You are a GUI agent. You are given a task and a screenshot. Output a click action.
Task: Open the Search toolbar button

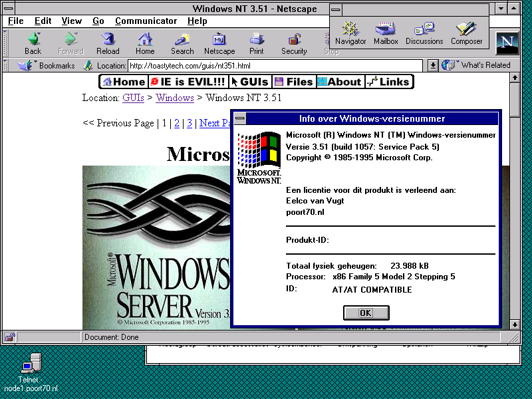tap(182, 39)
